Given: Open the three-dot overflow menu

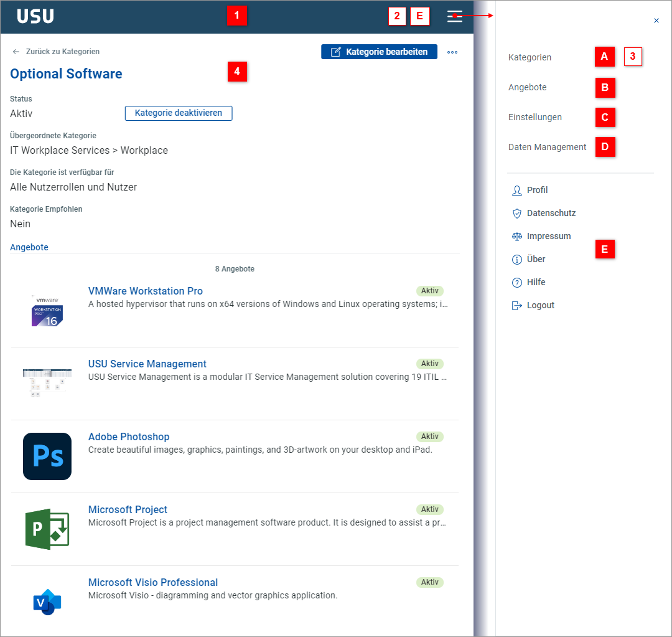Looking at the screenshot, I should click(x=452, y=52).
